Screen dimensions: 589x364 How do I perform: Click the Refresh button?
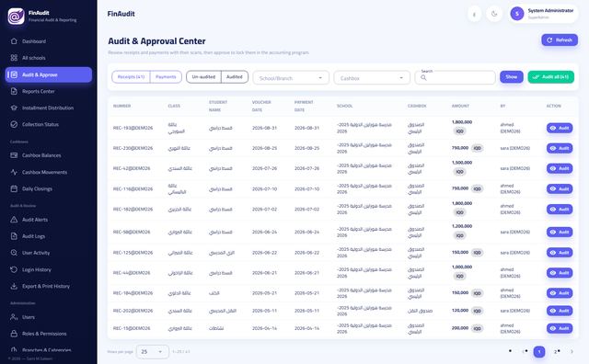(560, 40)
